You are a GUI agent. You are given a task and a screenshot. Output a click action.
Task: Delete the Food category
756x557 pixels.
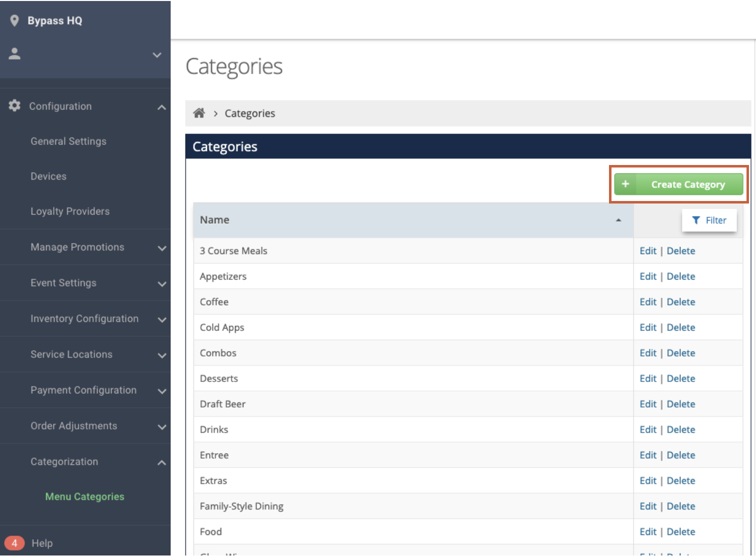point(681,531)
